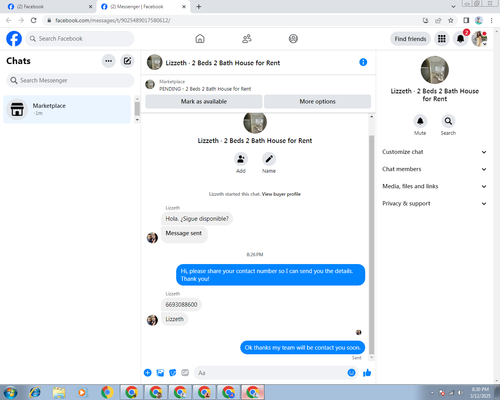
Task: Open volume control in system tray
Action: (x=460, y=393)
